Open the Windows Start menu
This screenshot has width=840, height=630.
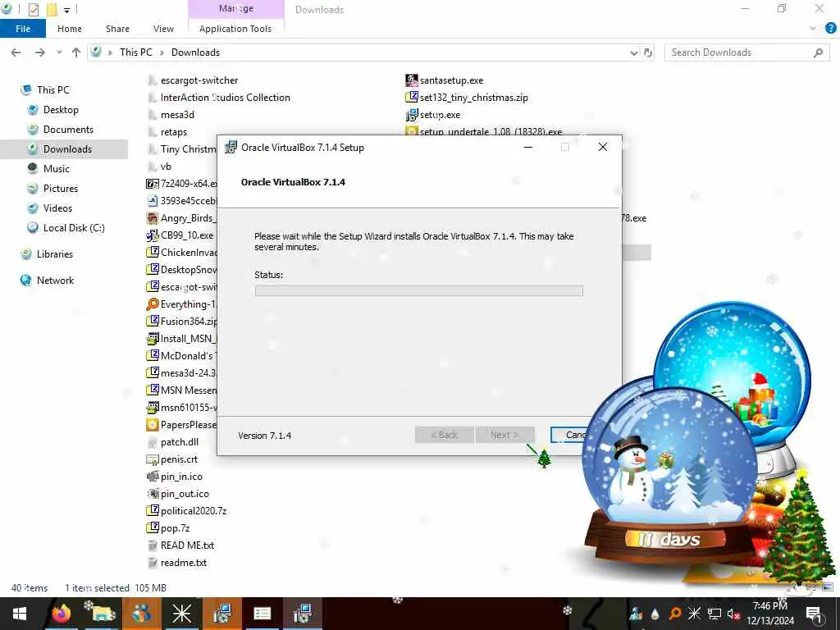(x=20, y=614)
